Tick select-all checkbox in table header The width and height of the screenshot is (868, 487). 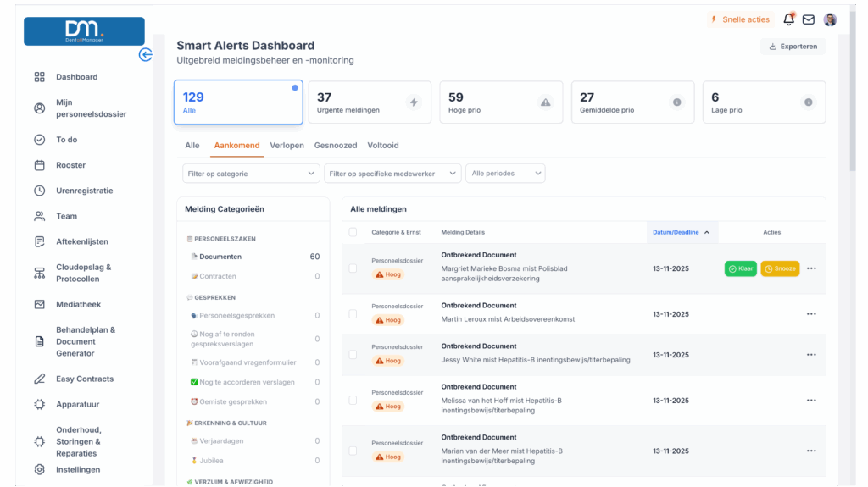[x=353, y=232]
